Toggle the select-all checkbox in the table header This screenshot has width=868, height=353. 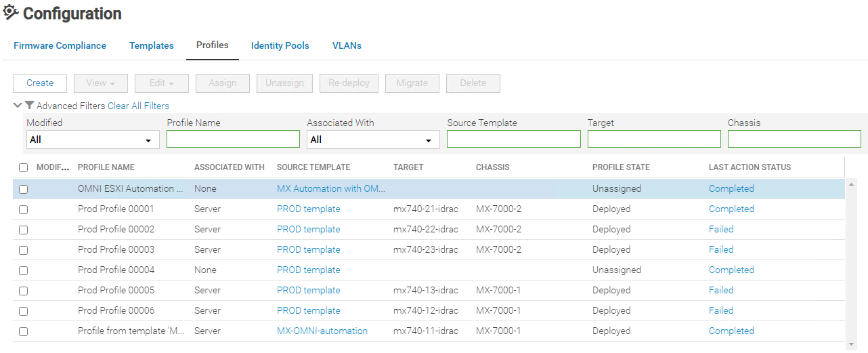click(23, 168)
